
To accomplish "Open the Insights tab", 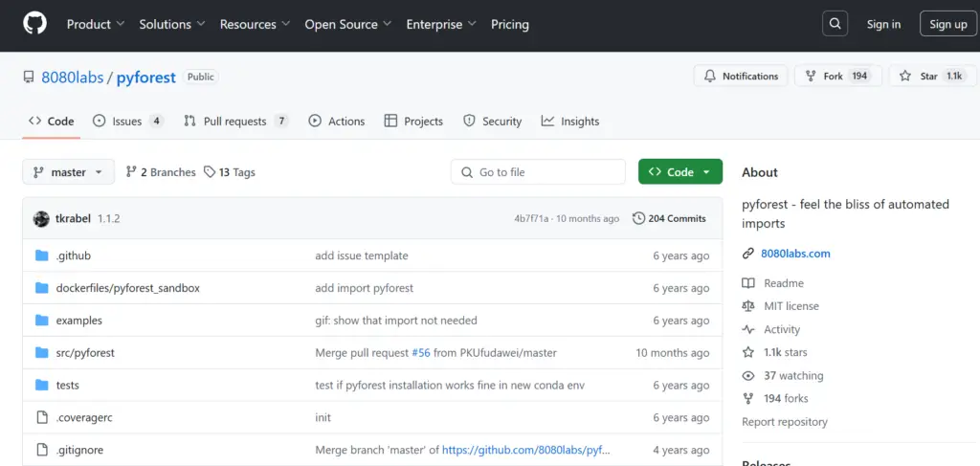I will tap(570, 122).
